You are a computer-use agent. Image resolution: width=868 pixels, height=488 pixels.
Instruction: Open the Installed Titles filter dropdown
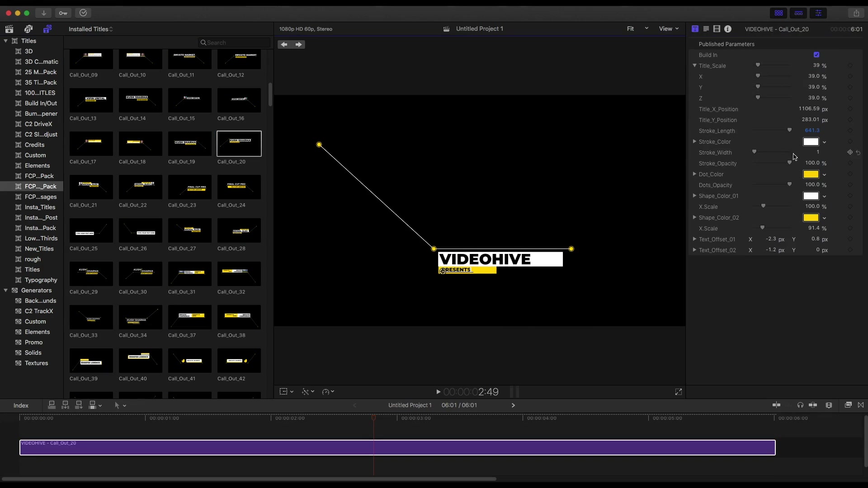tap(91, 29)
